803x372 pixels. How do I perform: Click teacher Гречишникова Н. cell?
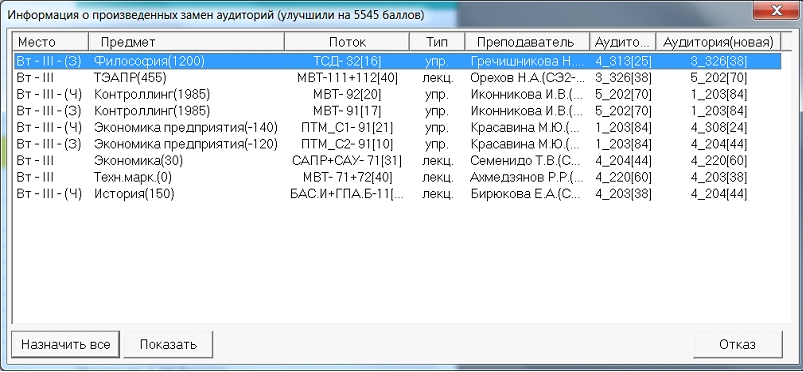(527, 61)
